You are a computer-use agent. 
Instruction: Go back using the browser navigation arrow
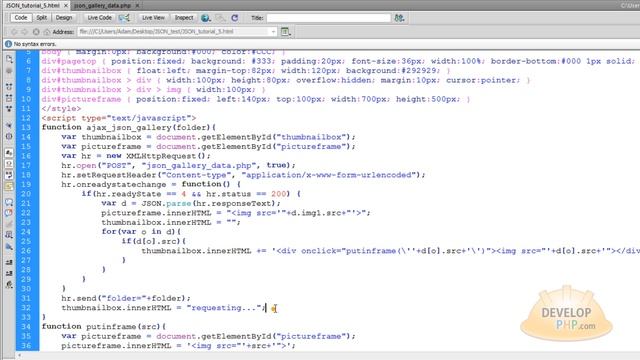[x=14, y=32]
